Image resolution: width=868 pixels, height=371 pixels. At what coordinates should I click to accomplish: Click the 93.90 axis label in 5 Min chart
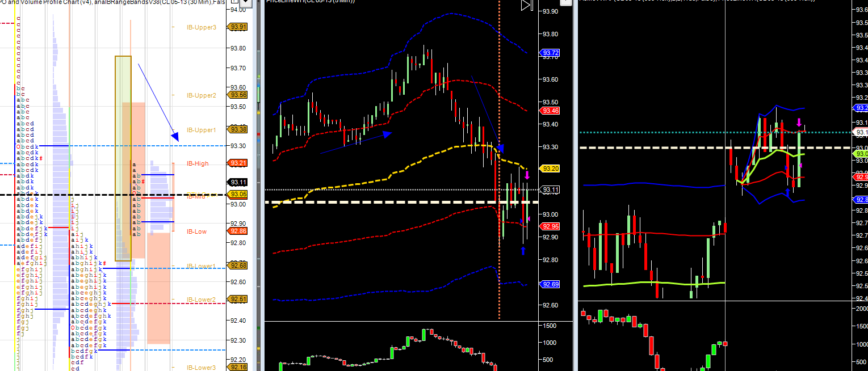[551, 11]
